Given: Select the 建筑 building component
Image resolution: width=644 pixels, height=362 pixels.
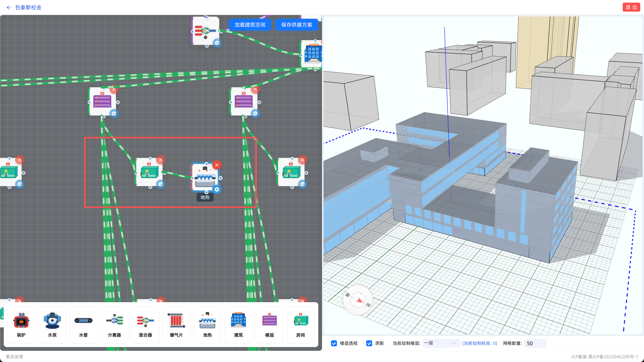Looking at the screenshot, I should click(239, 325).
